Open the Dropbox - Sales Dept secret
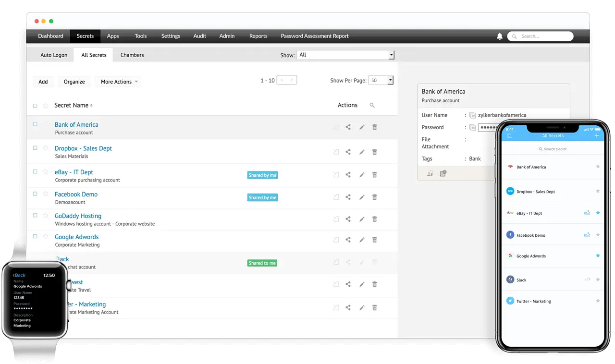This screenshot has height=364, width=615. click(x=83, y=148)
